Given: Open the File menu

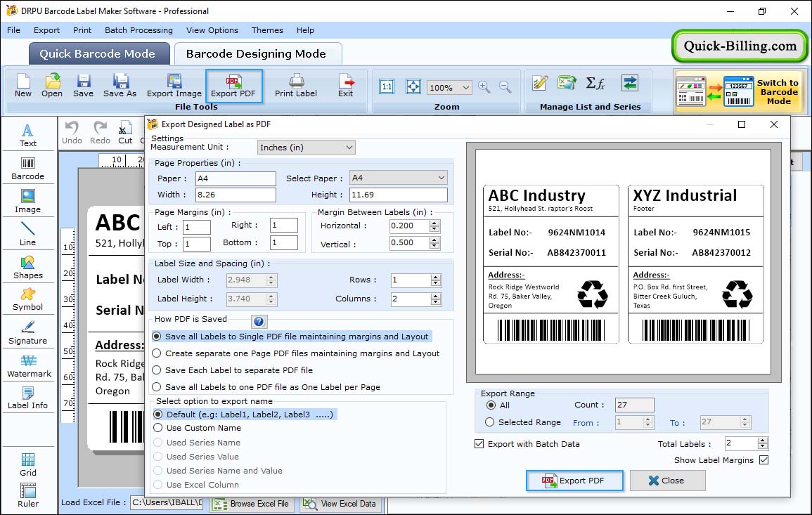Looking at the screenshot, I should (13, 30).
